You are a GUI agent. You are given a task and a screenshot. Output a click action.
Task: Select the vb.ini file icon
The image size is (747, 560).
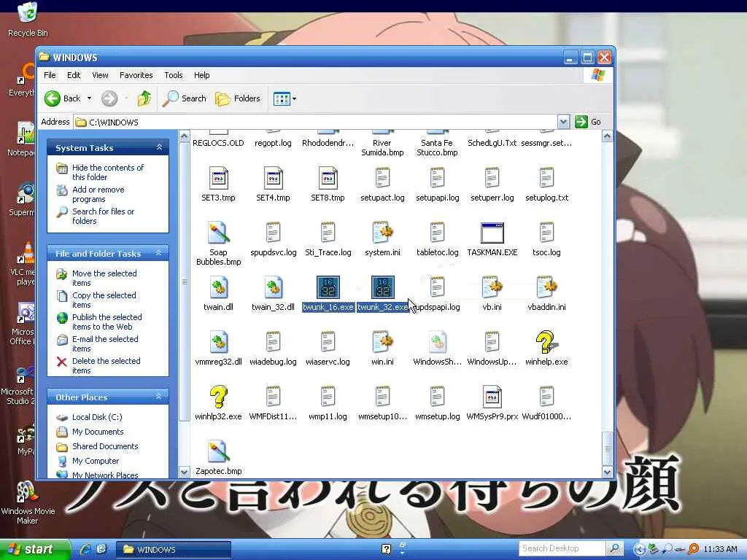coord(492,287)
